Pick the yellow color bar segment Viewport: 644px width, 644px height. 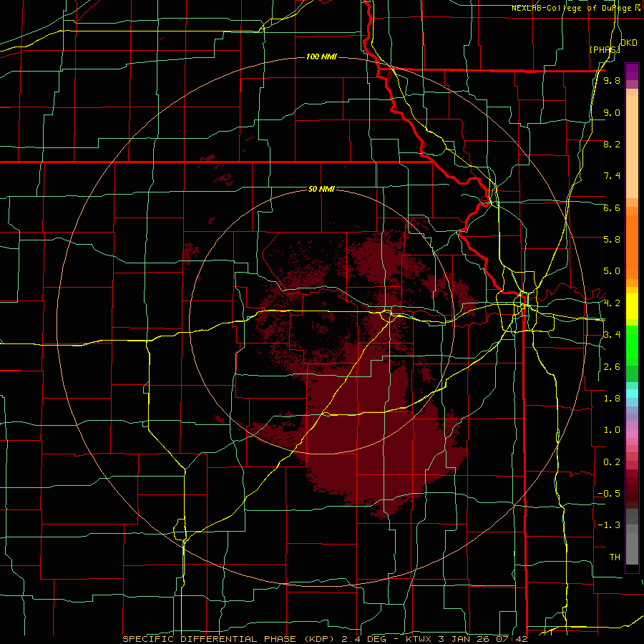coord(632,306)
